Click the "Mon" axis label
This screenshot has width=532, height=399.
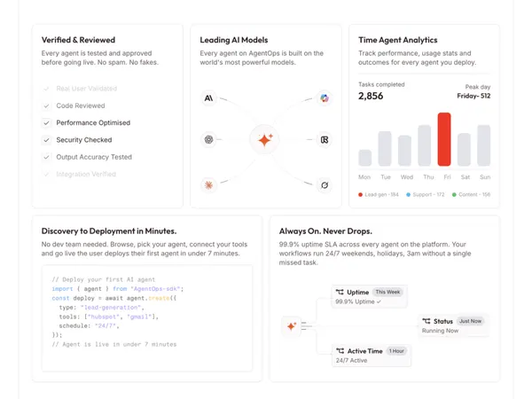(x=364, y=177)
